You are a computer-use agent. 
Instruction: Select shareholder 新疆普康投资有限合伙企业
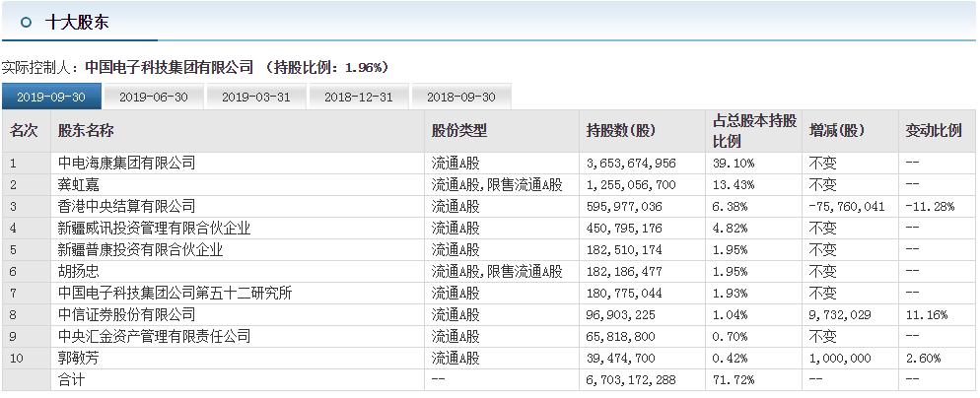coord(140,250)
